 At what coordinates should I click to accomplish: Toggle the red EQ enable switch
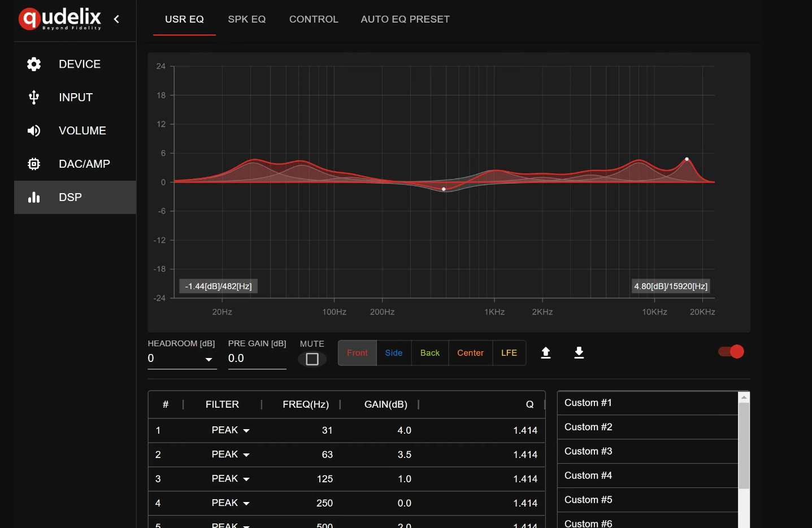click(731, 352)
